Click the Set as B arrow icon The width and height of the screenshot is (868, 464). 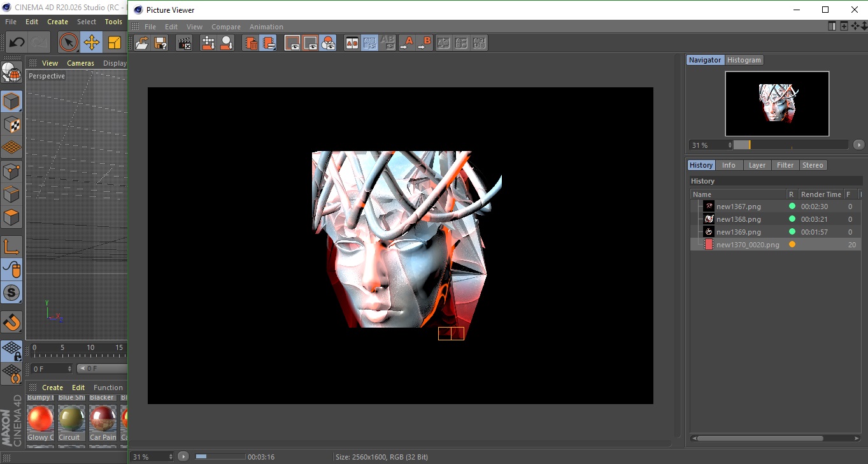tap(424, 43)
